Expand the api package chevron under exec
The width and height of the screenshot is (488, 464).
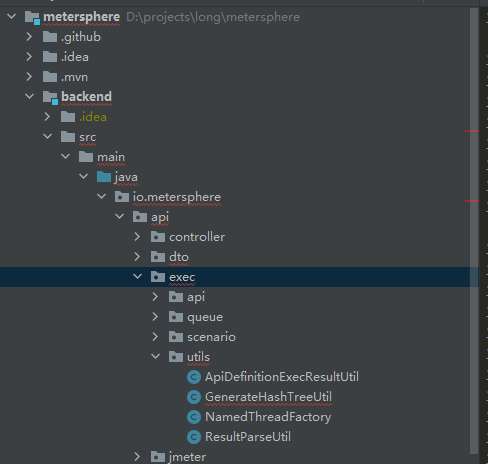(x=155, y=297)
